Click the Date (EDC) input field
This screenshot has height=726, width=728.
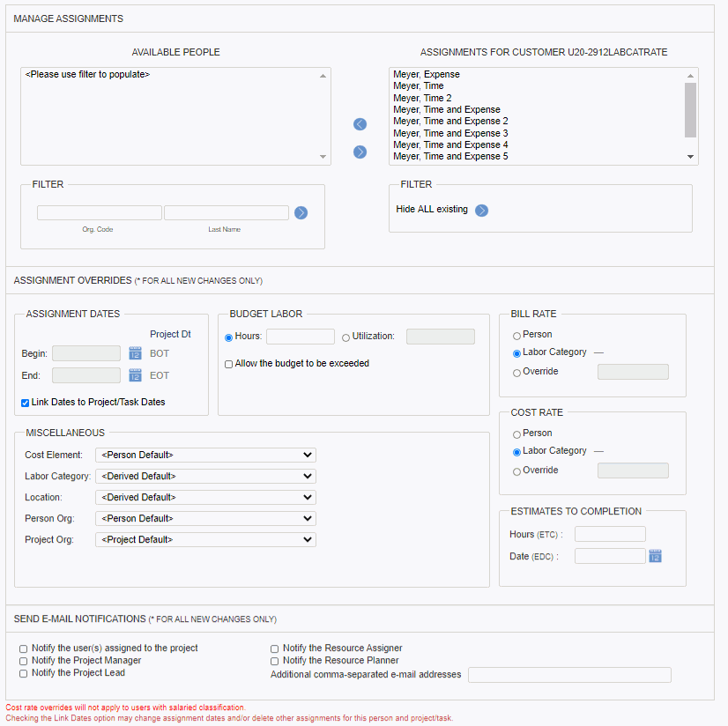[x=610, y=556]
